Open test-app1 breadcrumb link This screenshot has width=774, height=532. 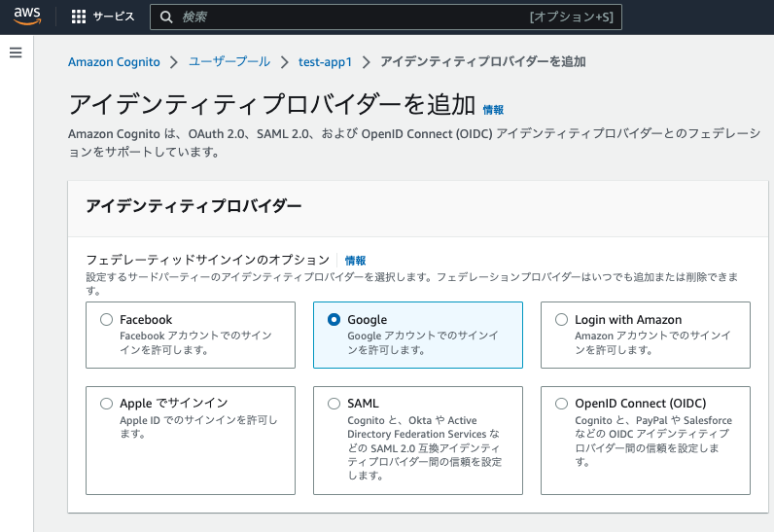[326, 62]
